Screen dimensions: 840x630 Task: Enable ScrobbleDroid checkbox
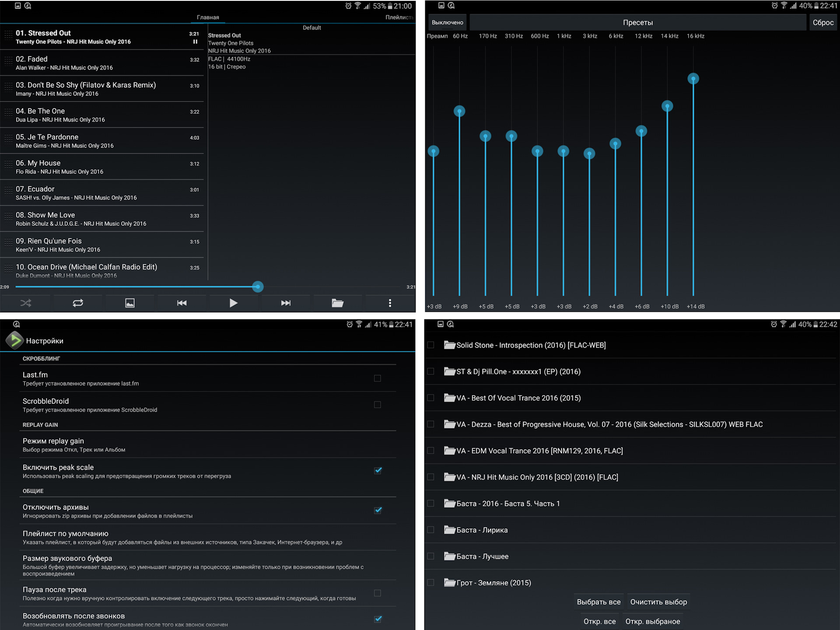(x=378, y=405)
